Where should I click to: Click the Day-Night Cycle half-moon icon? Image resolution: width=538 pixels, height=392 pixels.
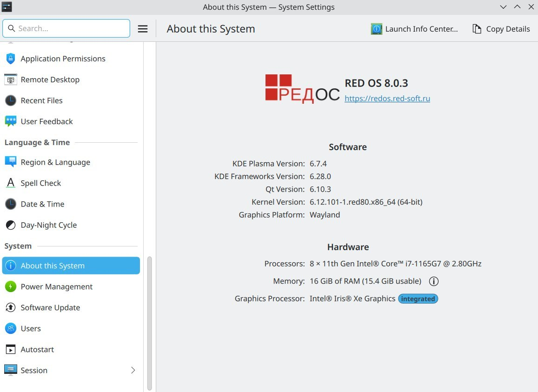(x=11, y=225)
